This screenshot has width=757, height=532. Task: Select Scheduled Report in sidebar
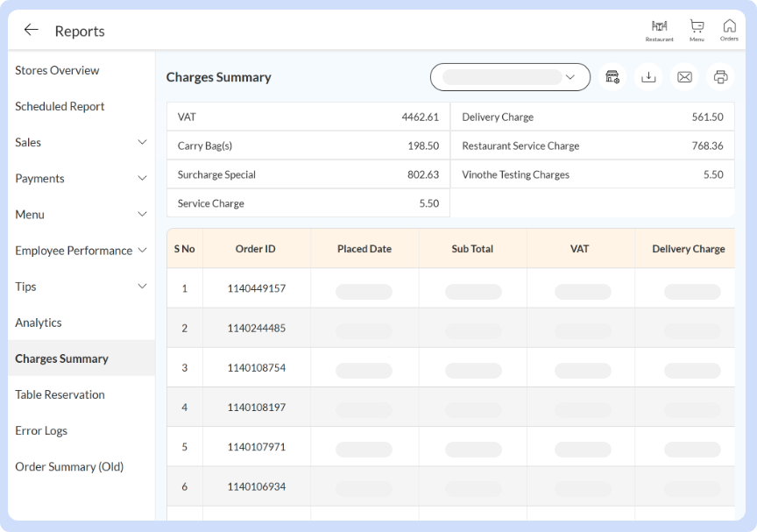(x=60, y=106)
